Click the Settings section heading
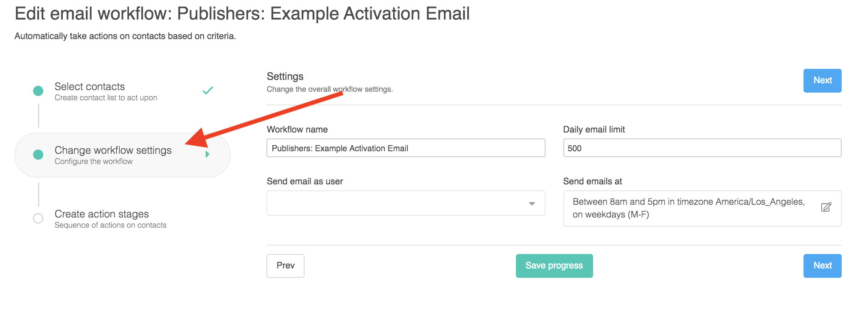The width and height of the screenshot is (868, 322). click(x=285, y=76)
